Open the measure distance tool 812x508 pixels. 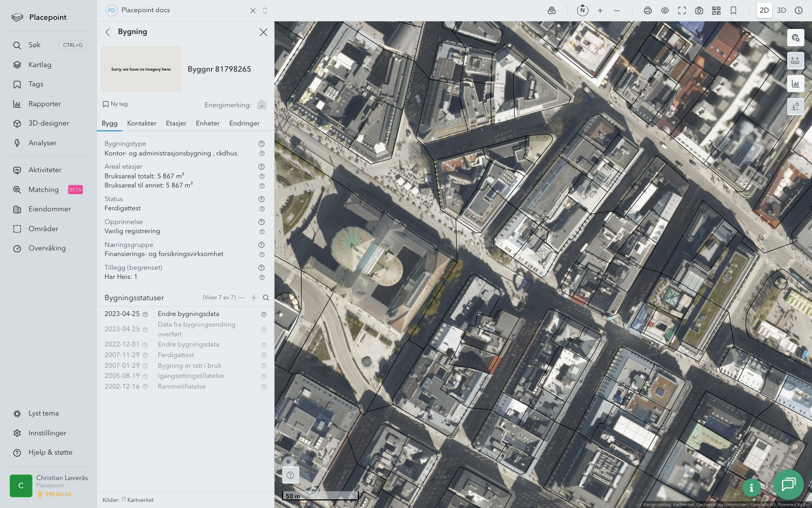point(795,60)
